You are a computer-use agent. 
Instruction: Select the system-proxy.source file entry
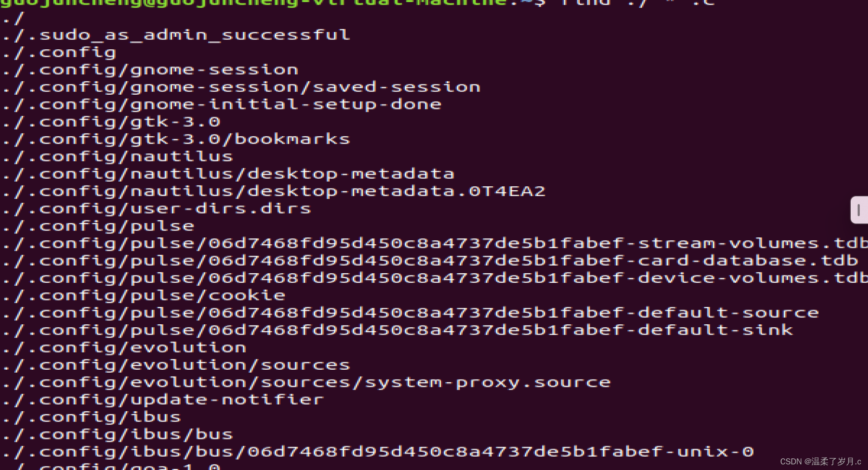pos(305,381)
